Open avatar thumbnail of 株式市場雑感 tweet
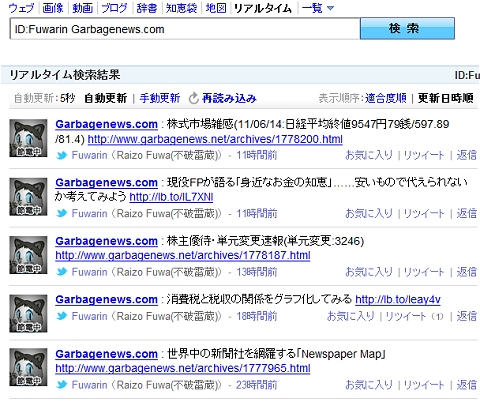Screen dimensions: 480x402 point(28,138)
